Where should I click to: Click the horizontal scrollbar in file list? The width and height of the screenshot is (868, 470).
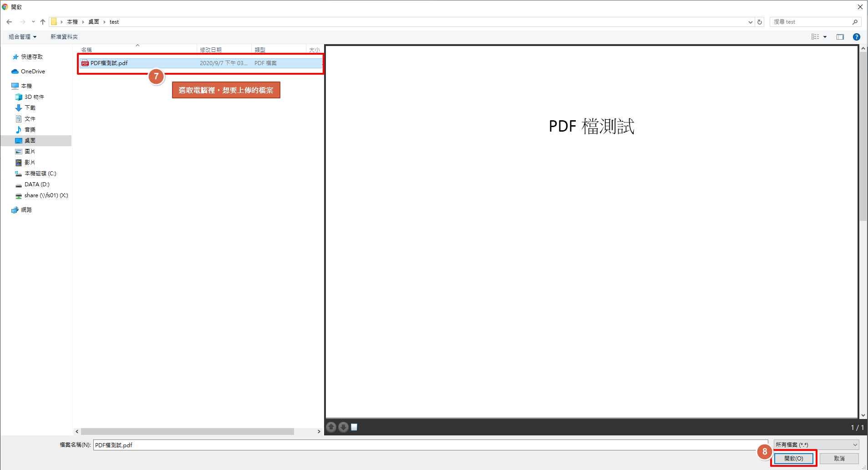click(x=187, y=431)
